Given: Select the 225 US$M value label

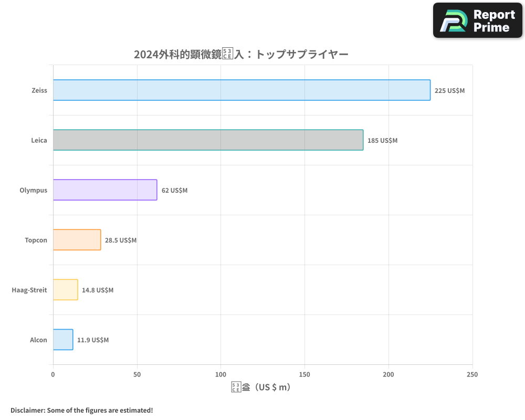Looking at the screenshot, I should pos(449,90).
